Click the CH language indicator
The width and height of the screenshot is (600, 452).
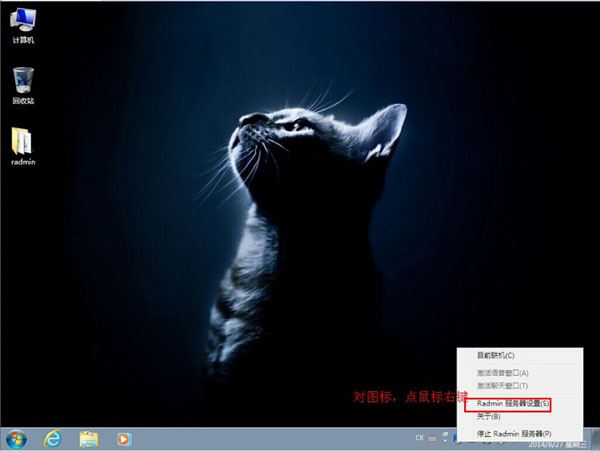(x=419, y=437)
